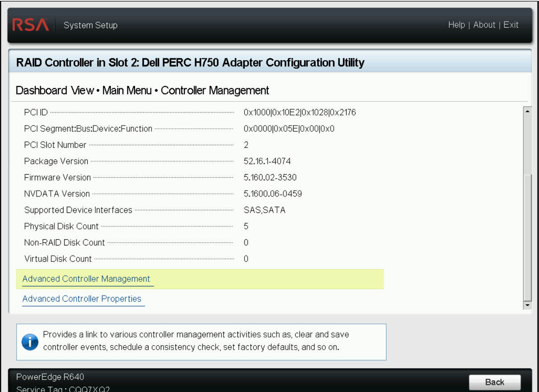Click the scrollbar up arrow
The image size is (539, 392).
point(527,111)
